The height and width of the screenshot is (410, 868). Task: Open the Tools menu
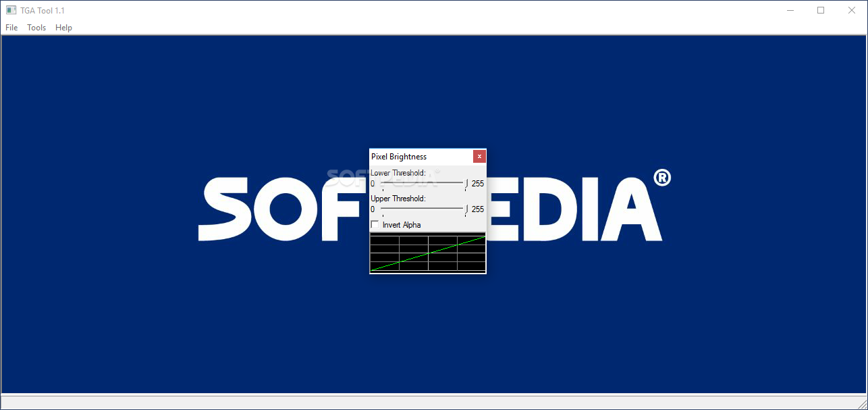[x=36, y=28]
